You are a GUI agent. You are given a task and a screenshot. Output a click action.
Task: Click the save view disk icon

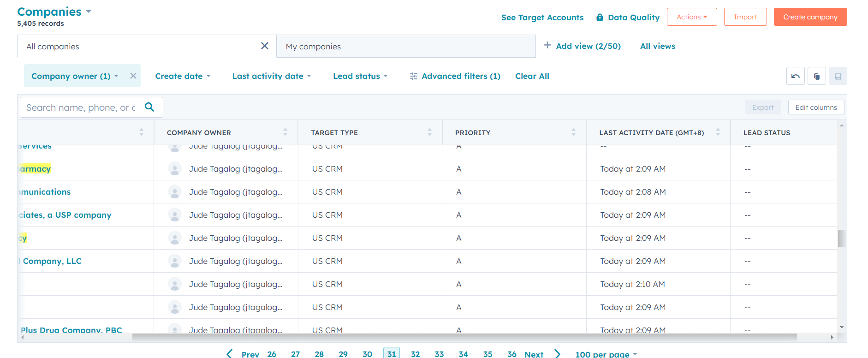[838, 76]
